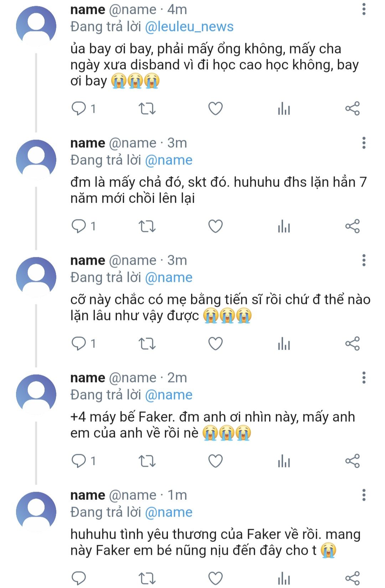Screen dimensions: 385x588
Task: Like the "+4 máy bế Faker" tweet
Action: click(215, 461)
